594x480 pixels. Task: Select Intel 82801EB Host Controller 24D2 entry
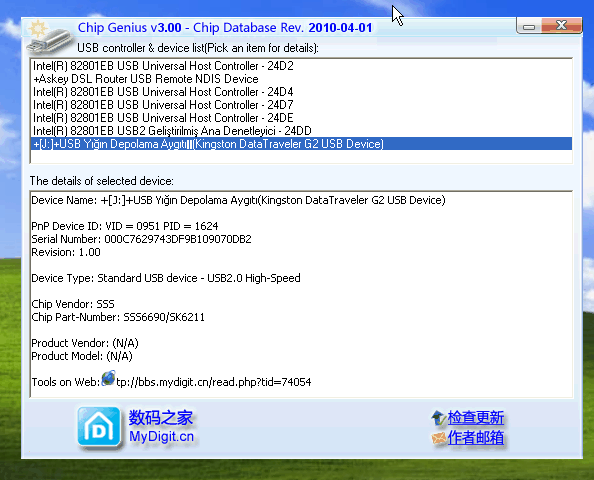(x=301, y=66)
